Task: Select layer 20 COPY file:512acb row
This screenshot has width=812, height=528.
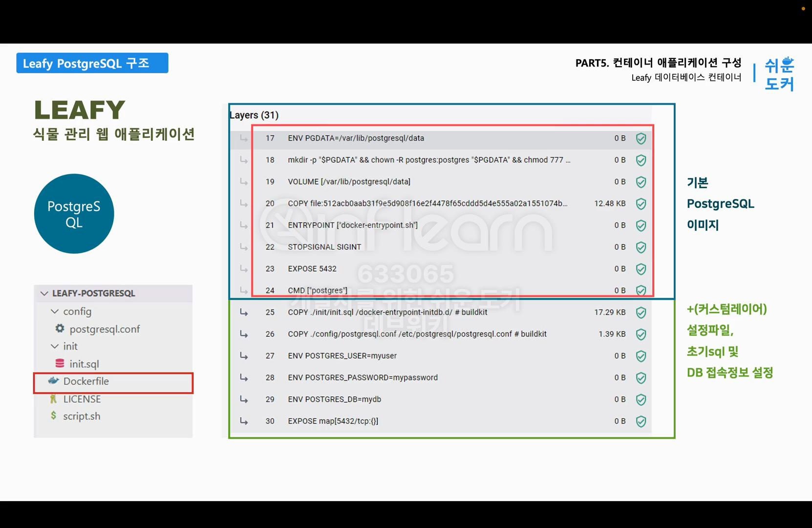Action: coord(442,203)
